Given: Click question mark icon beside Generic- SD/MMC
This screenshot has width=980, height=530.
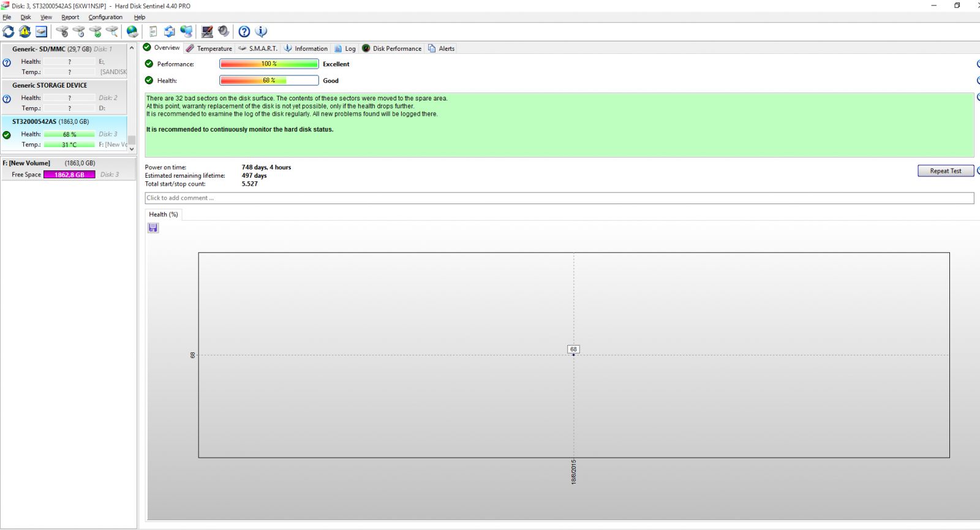Looking at the screenshot, I should [7, 62].
